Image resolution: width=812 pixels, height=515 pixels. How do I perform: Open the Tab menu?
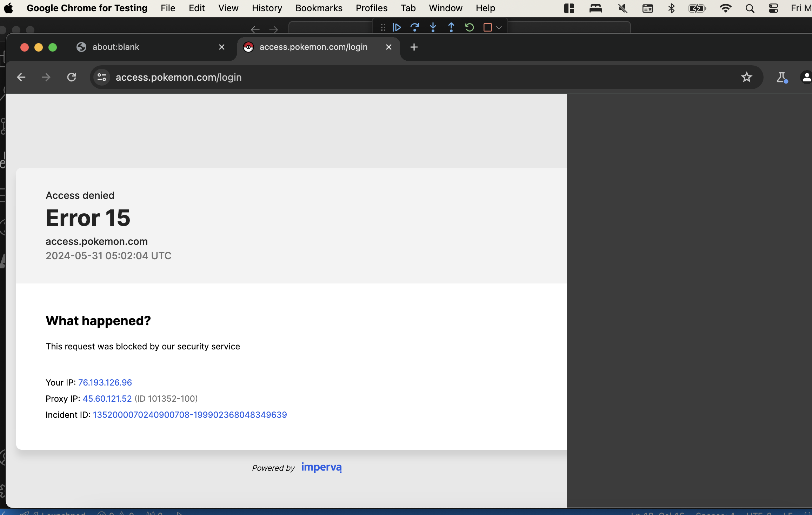(408, 8)
